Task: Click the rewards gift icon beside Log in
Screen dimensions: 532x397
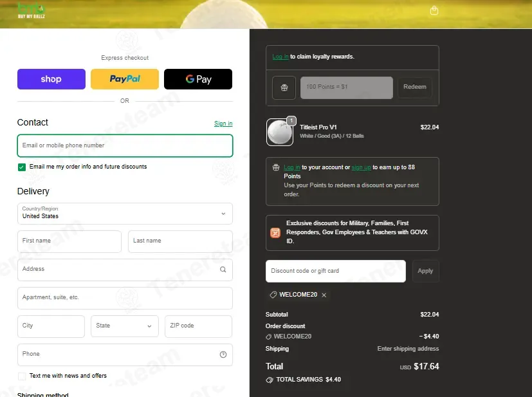Action: [x=276, y=167]
